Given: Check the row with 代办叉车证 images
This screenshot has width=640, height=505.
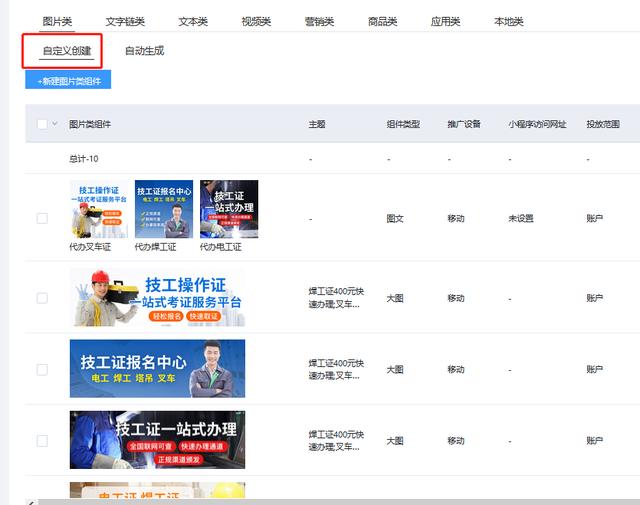Looking at the screenshot, I should pyautogui.click(x=42, y=218).
